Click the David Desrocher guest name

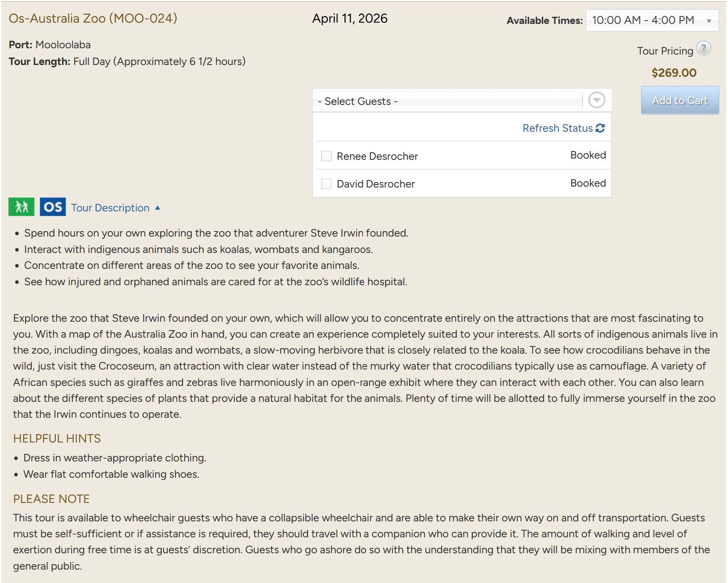[376, 184]
